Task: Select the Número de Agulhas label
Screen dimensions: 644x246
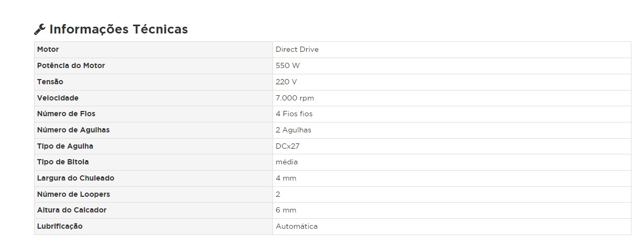Action: point(73,130)
